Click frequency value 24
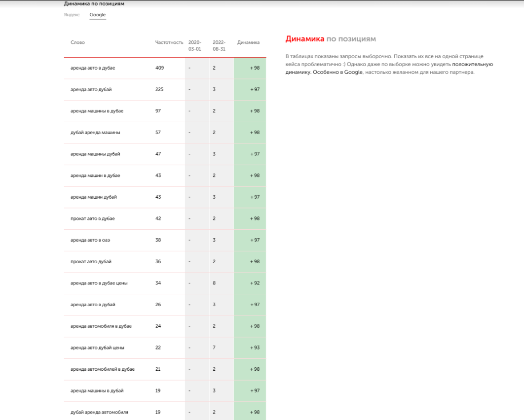The width and height of the screenshot is (524, 420). (x=158, y=326)
